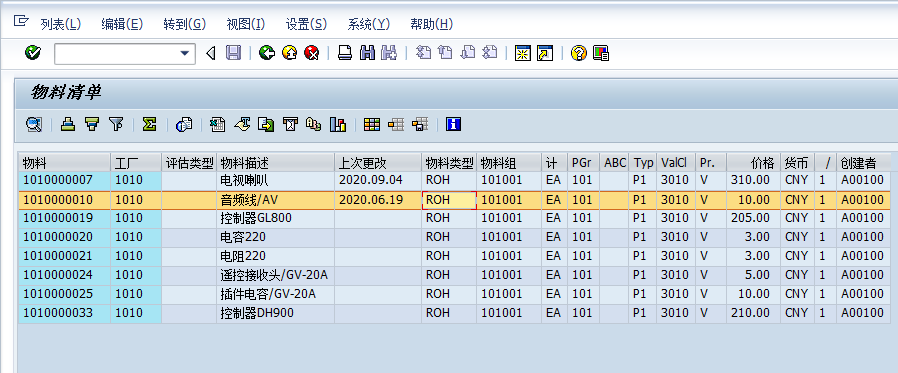Click the Sort Ascending icon
Viewport: 898px width, 373px height.
69,124
